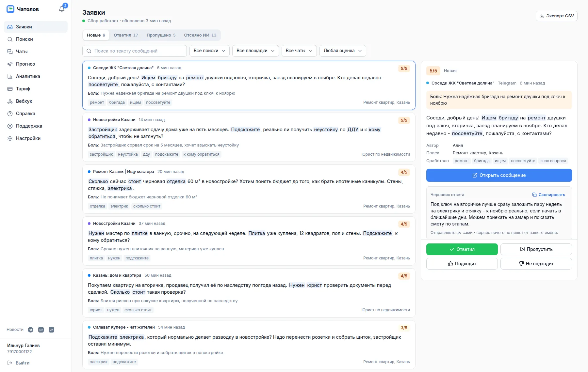Click знак вопроса trigger tag in details
This screenshot has height=372, width=588.
(553, 161)
